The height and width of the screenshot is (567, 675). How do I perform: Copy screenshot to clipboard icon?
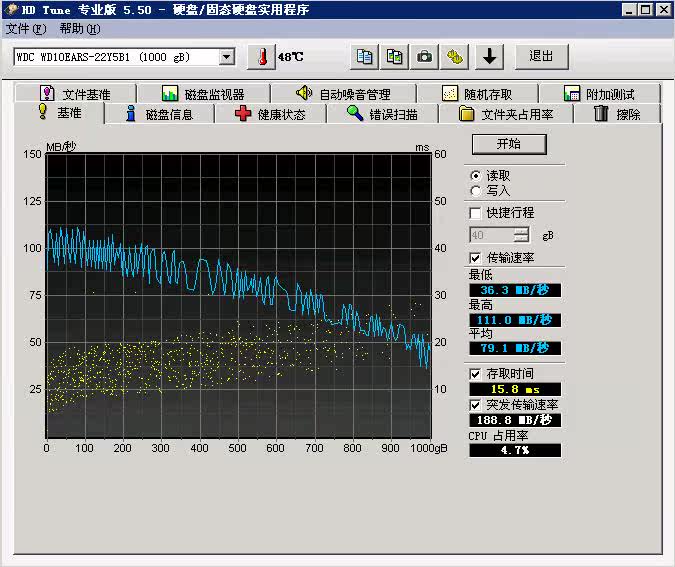396,56
